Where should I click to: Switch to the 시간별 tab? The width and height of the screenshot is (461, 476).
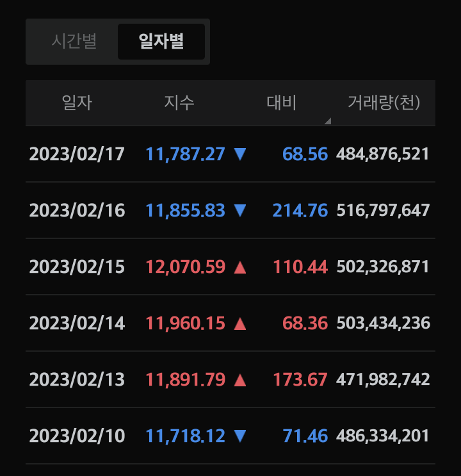click(x=74, y=41)
